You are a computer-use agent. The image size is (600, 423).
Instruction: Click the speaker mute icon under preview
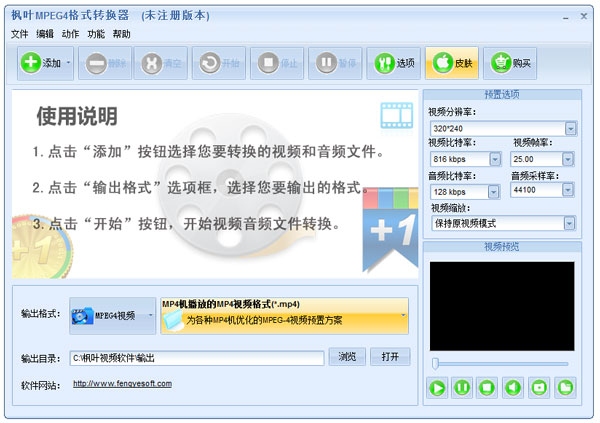pyautogui.click(x=513, y=388)
